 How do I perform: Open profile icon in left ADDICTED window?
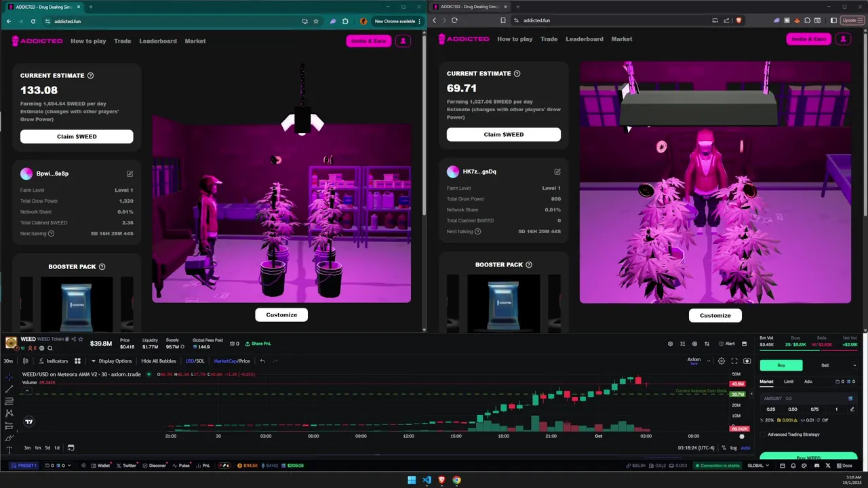click(x=403, y=41)
